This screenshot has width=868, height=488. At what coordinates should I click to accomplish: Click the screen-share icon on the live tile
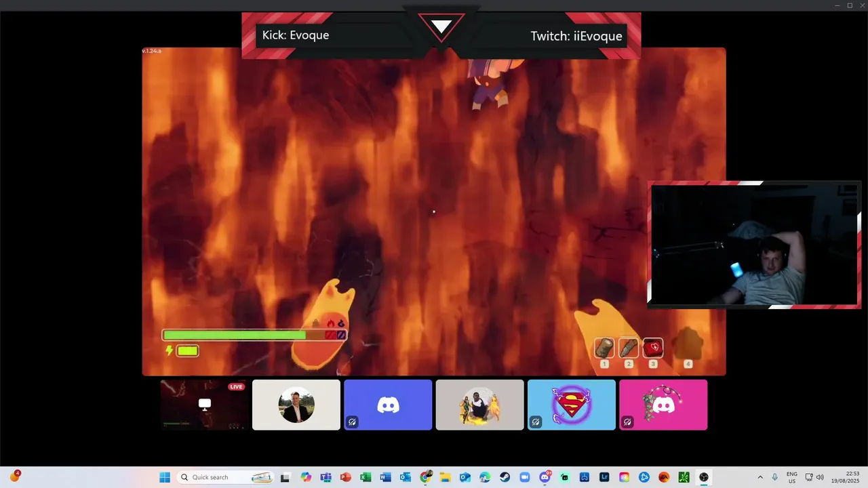click(x=205, y=405)
